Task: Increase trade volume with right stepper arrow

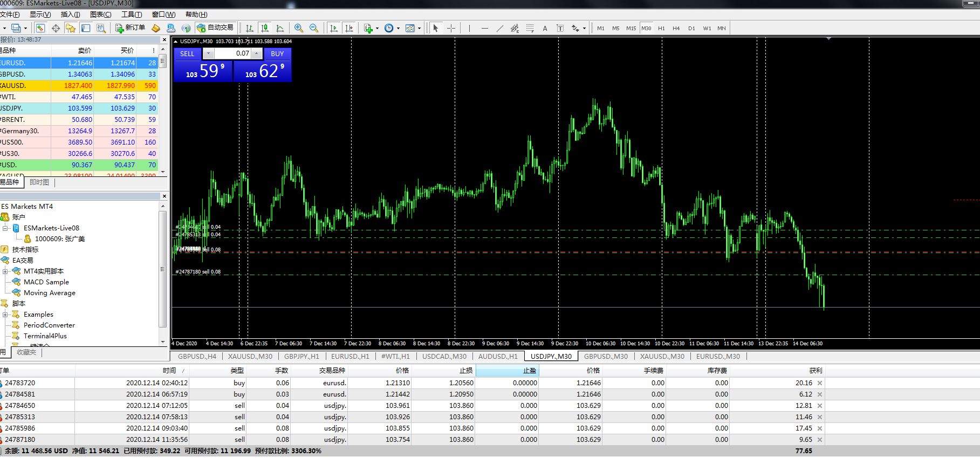Action: 257,53
